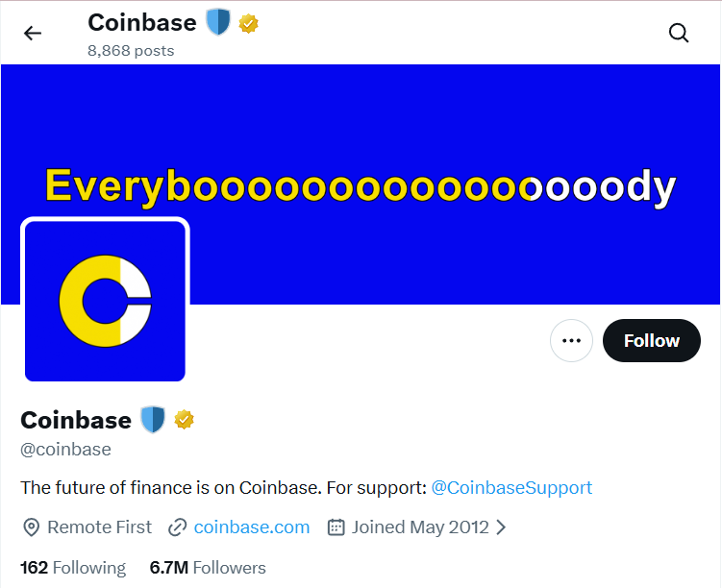Open the three-dot More options menu

(571, 340)
